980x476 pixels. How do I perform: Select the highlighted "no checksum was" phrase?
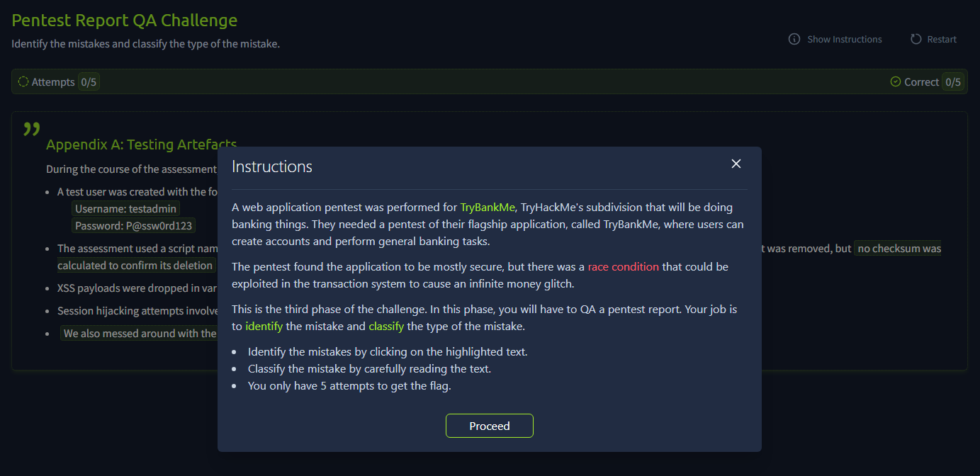(899, 249)
